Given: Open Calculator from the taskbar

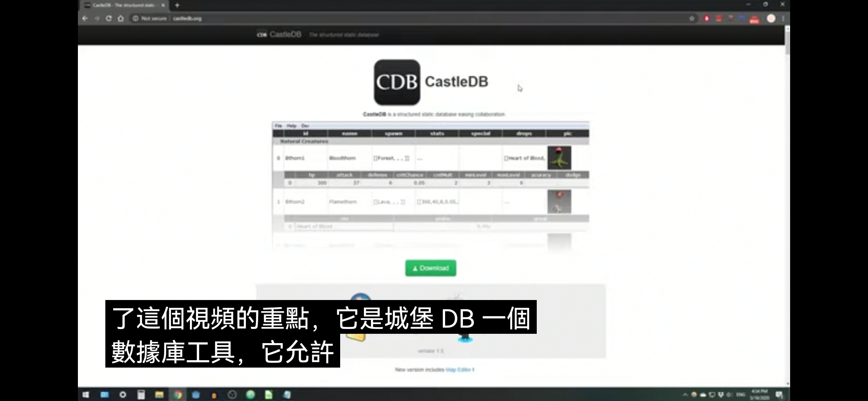Looking at the screenshot, I should tap(141, 395).
